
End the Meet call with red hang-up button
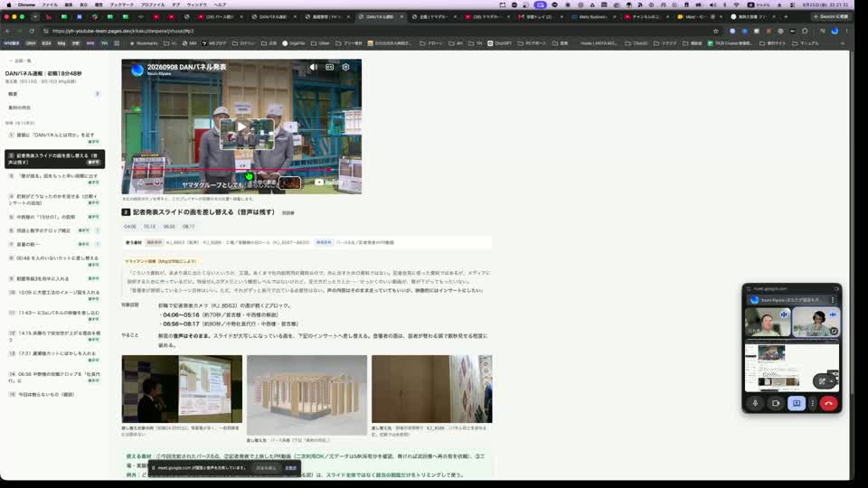[829, 403]
